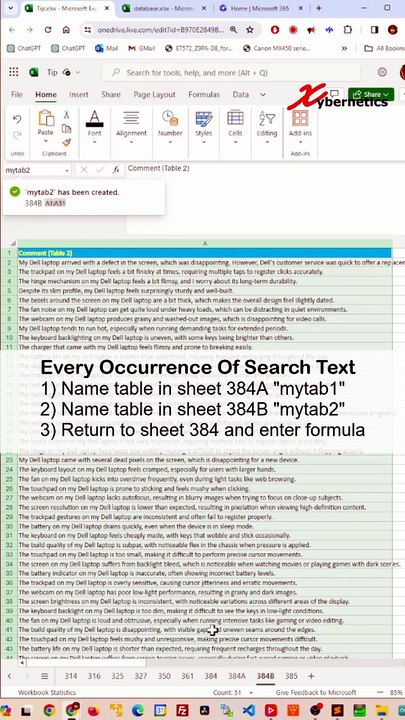
Task: Open the Editing sort-filter group icon
Action: (267, 118)
